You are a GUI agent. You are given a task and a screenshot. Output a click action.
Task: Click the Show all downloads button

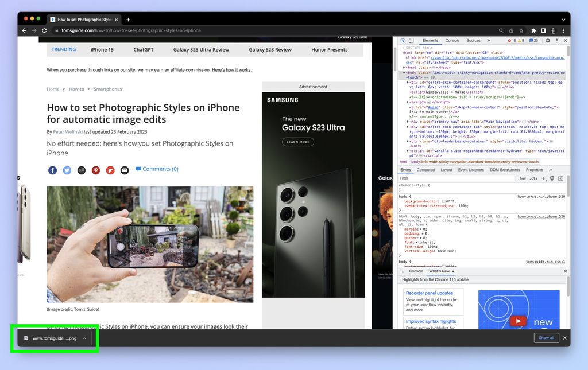[x=546, y=338]
